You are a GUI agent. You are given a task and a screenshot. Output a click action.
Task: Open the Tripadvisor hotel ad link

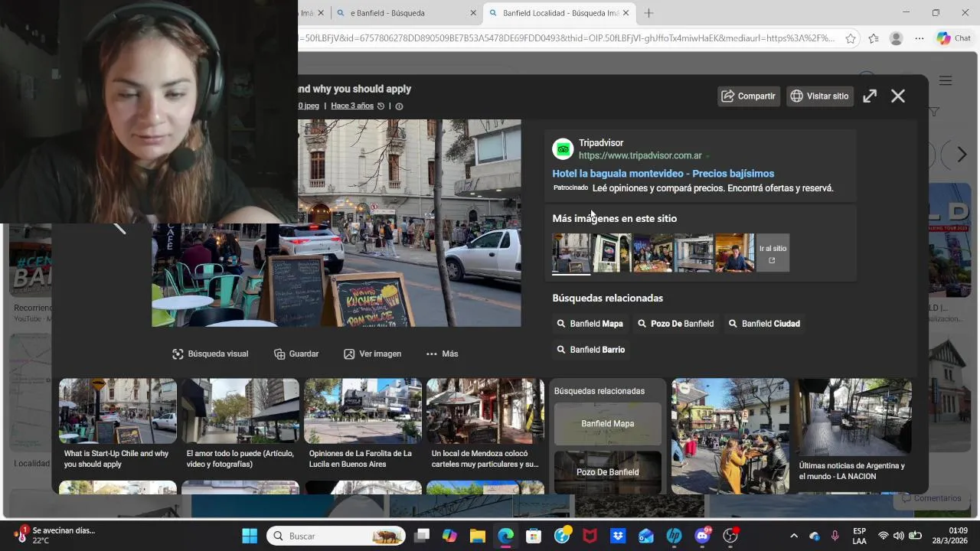[x=663, y=174]
